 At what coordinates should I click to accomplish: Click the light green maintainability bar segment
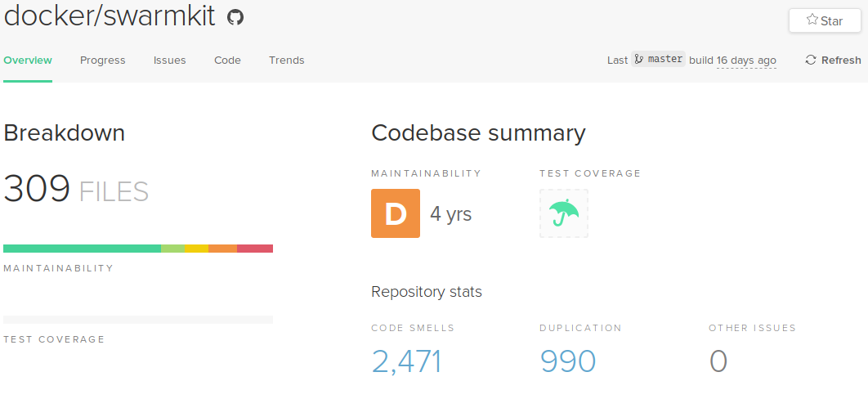[172, 249]
